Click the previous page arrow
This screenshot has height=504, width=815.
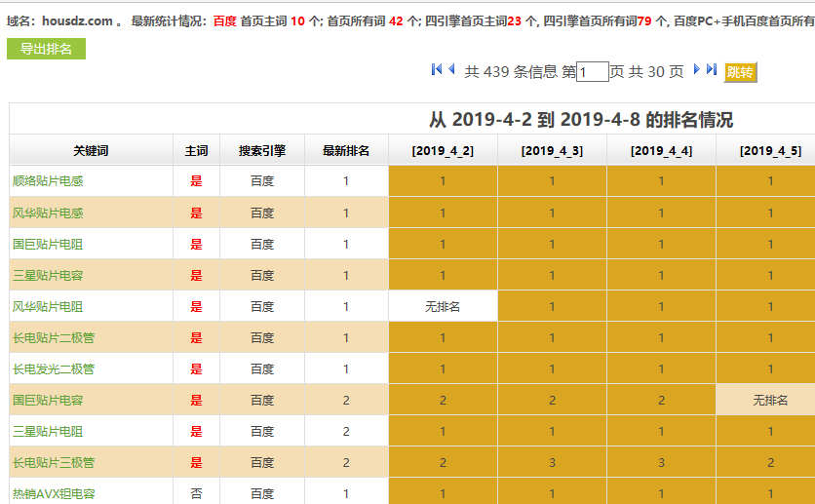tap(451, 69)
